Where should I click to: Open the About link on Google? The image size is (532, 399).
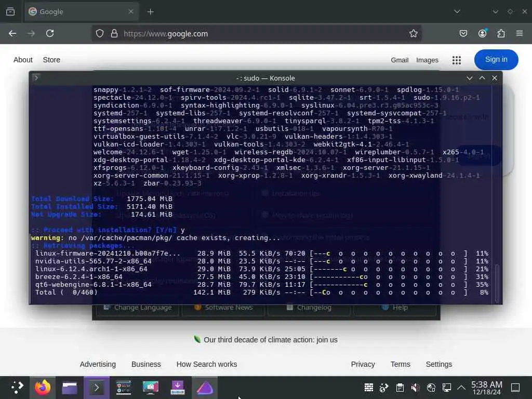click(x=23, y=60)
